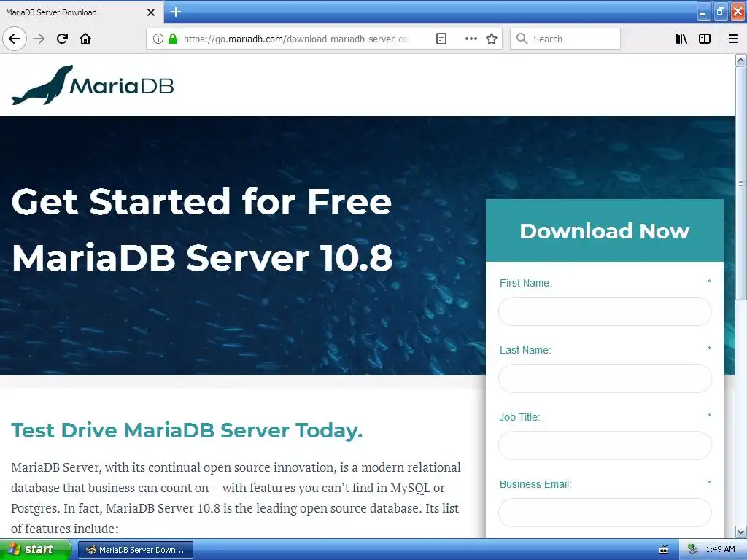Close the MariaDB Server Download tab
This screenshot has width=747, height=560.
pos(150,12)
